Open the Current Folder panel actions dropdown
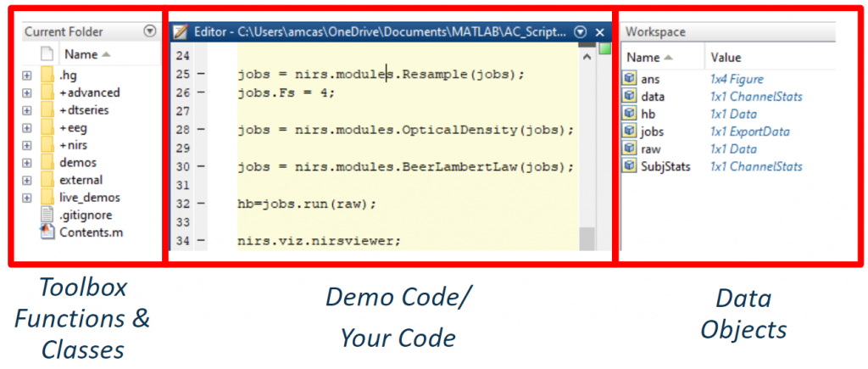Viewport: 868px width, 369px height. 150,31
